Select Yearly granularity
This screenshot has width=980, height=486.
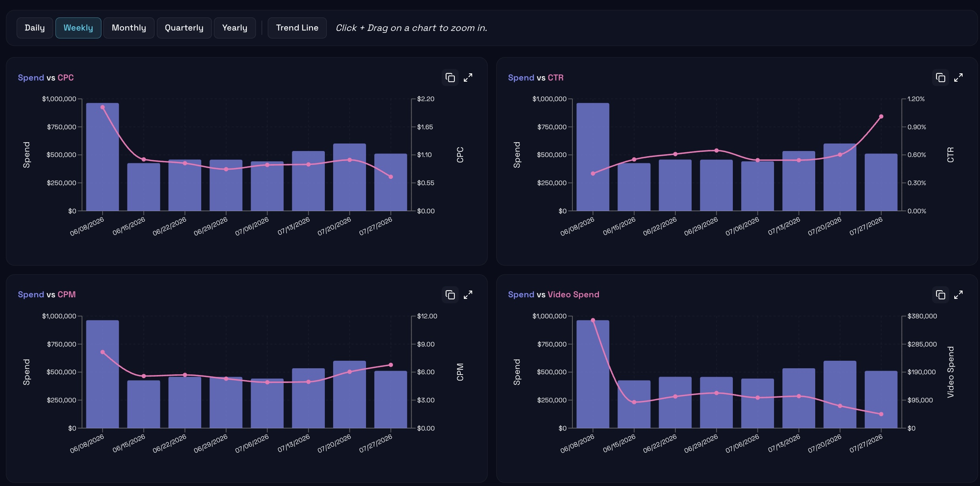coord(235,28)
